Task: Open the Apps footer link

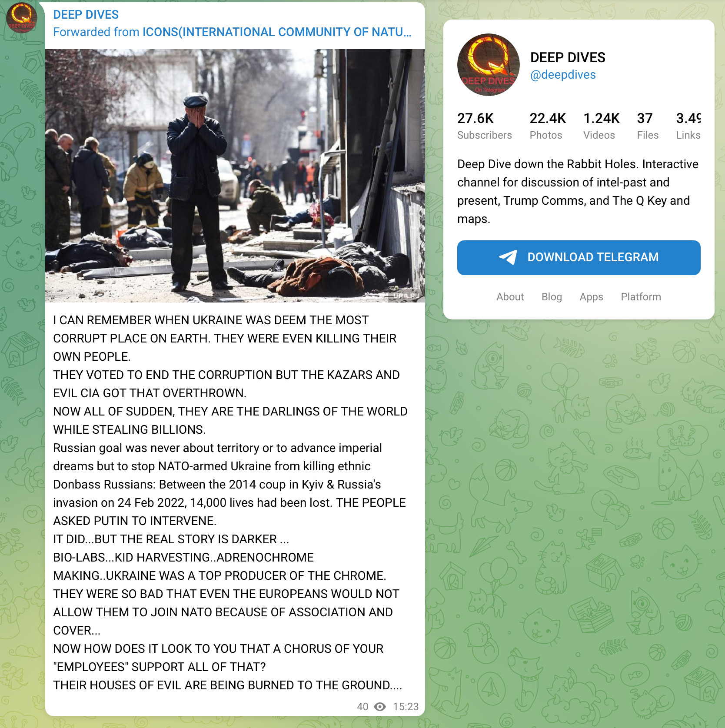Action: (591, 297)
